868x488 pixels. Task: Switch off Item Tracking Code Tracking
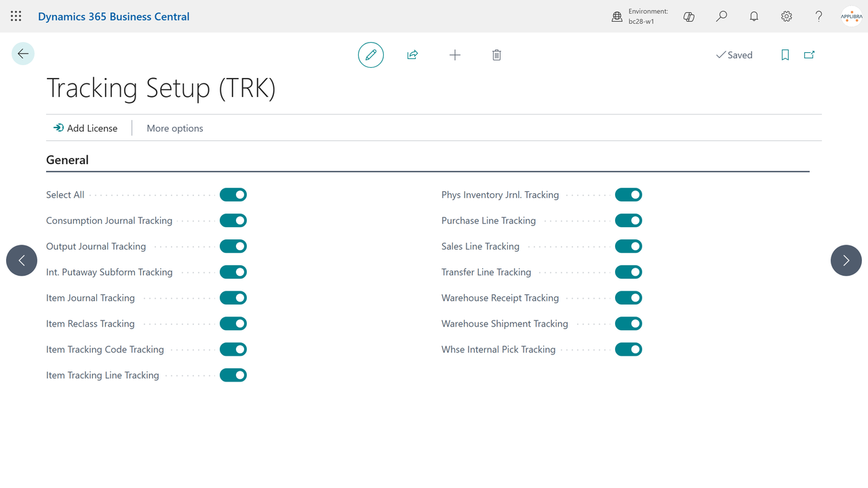point(233,350)
